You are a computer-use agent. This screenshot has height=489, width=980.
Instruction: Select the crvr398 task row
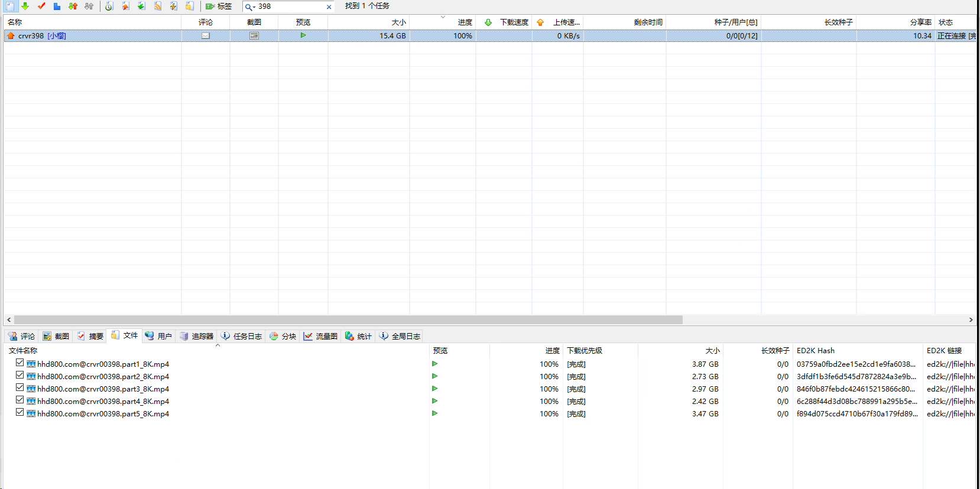pyautogui.click(x=490, y=36)
